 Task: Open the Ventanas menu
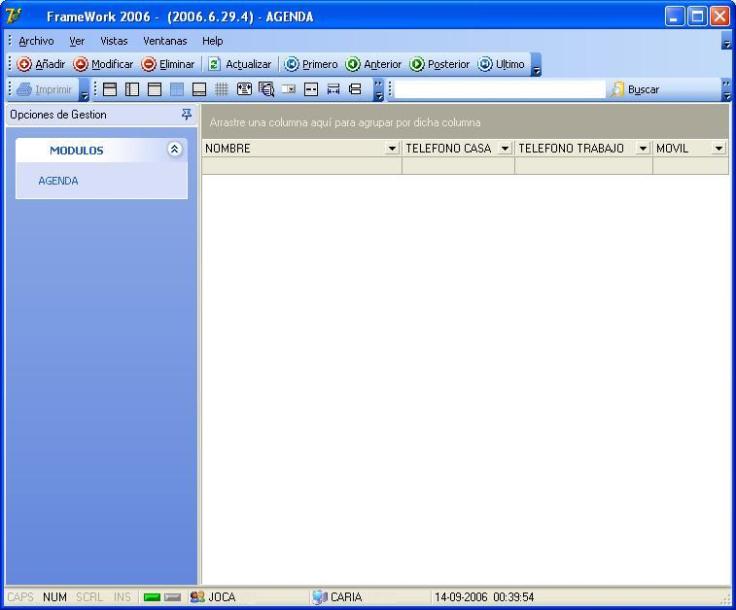tap(165, 41)
